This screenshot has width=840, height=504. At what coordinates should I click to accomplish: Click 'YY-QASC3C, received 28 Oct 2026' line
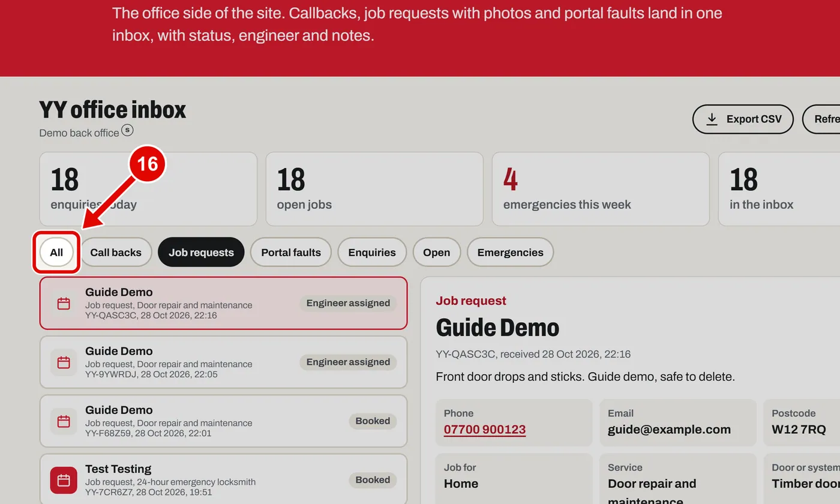click(x=533, y=355)
